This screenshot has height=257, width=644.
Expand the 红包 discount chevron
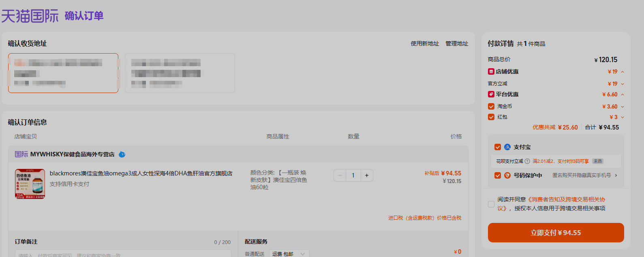coord(623,117)
